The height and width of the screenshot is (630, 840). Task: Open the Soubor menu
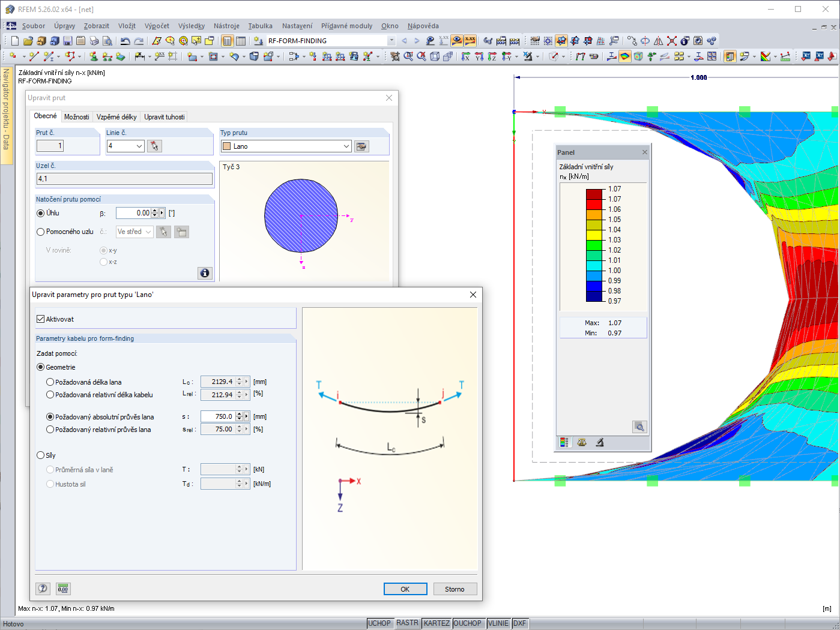coord(34,26)
